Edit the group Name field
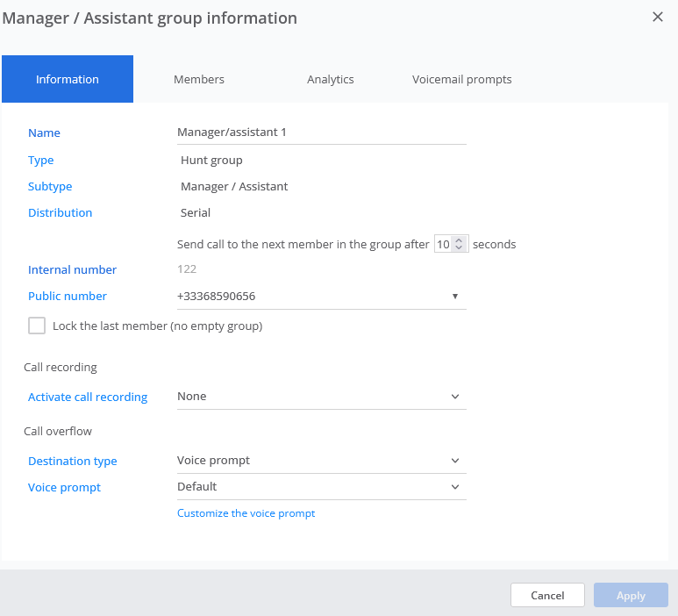 [321, 133]
